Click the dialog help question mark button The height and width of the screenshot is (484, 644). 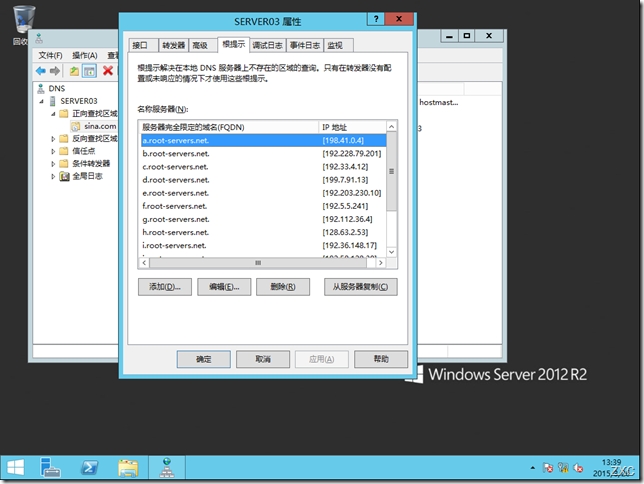click(x=375, y=19)
